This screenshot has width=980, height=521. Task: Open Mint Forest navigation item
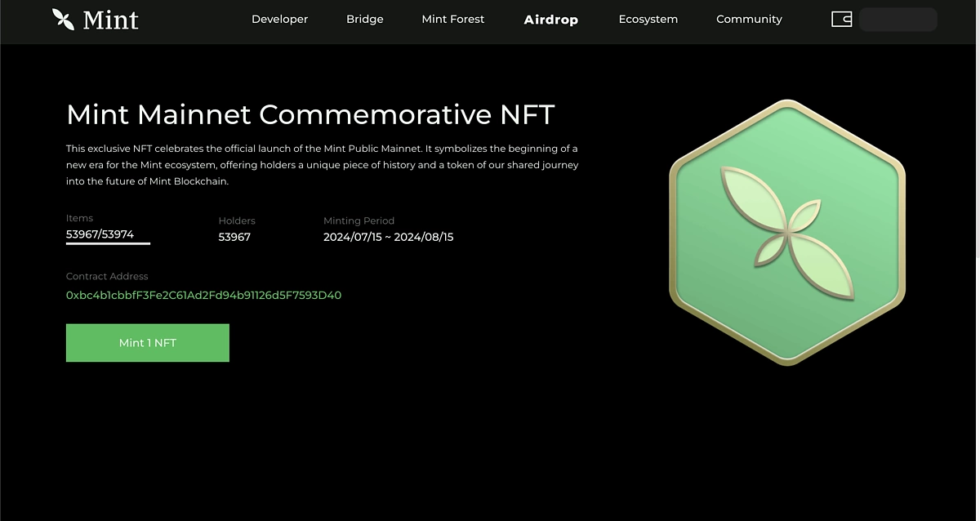(452, 19)
